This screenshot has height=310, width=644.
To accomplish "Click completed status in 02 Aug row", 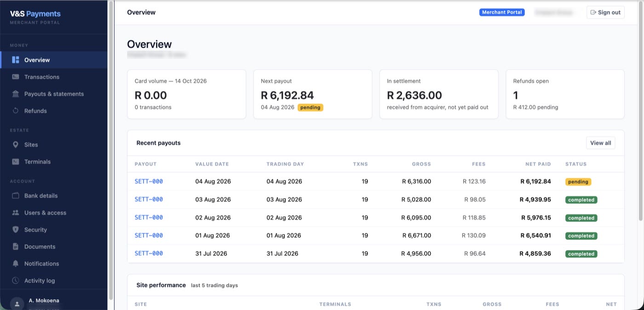I will (581, 218).
